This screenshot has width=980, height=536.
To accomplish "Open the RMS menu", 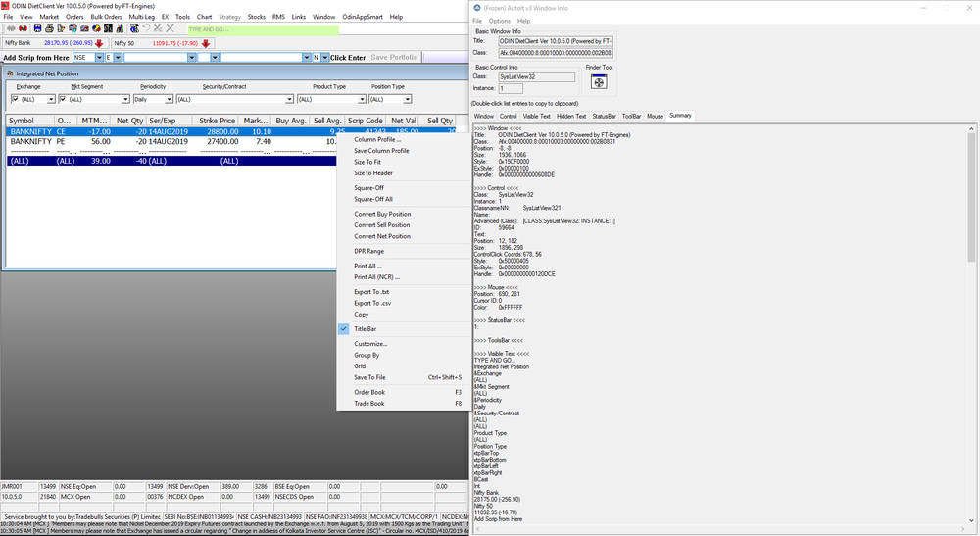I will pyautogui.click(x=278, y=17).
